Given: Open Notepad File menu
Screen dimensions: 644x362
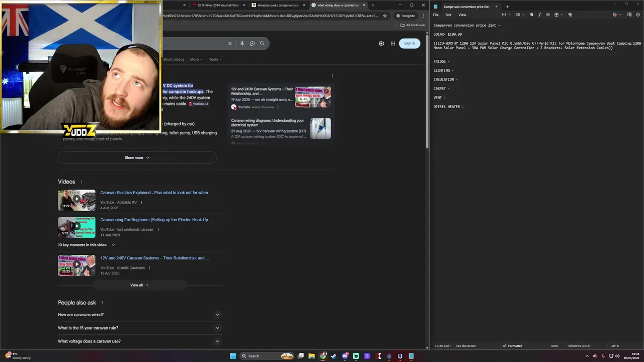Looking at the screenshot, I should pos(436,15).
